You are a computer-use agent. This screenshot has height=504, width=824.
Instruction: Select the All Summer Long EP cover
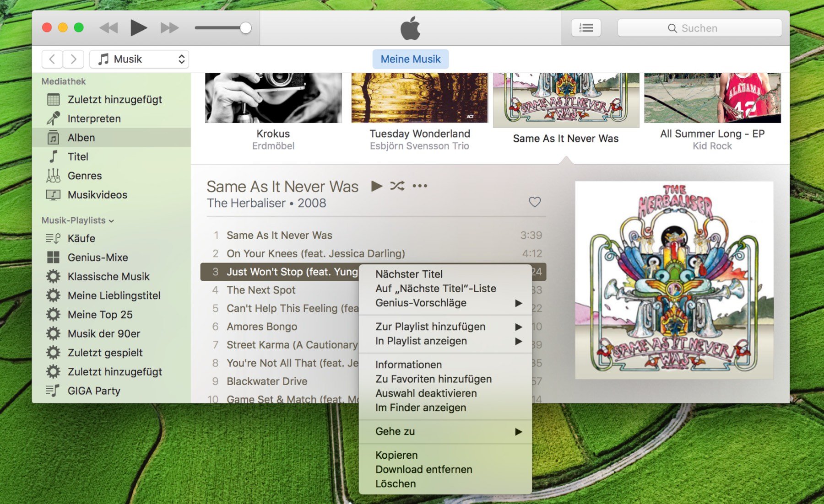[712, 98]
